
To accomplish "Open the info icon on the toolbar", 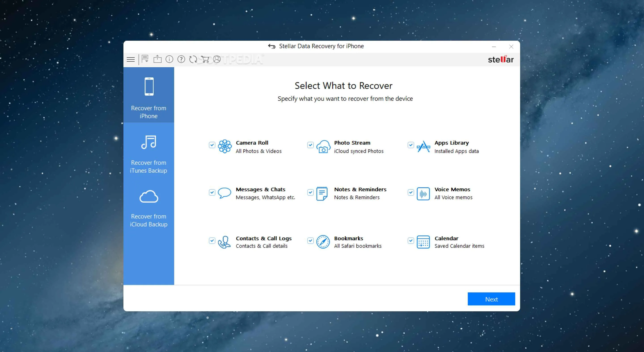I will pos(169,59).
